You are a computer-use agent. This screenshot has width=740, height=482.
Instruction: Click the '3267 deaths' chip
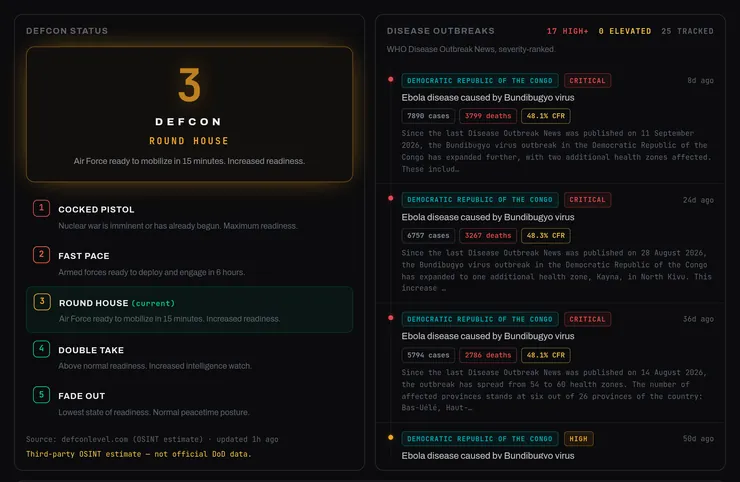[488, 236]
